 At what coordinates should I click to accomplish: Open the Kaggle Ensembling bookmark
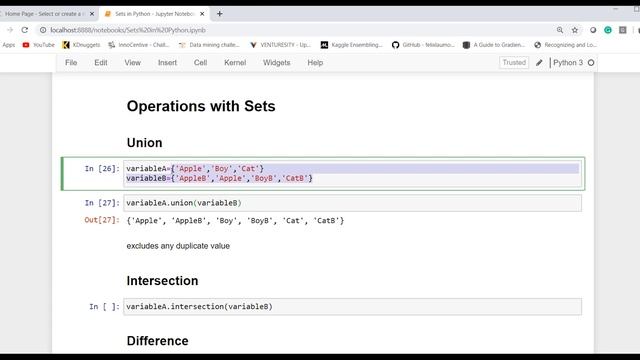pyautogui.click(x=351, y=45)
